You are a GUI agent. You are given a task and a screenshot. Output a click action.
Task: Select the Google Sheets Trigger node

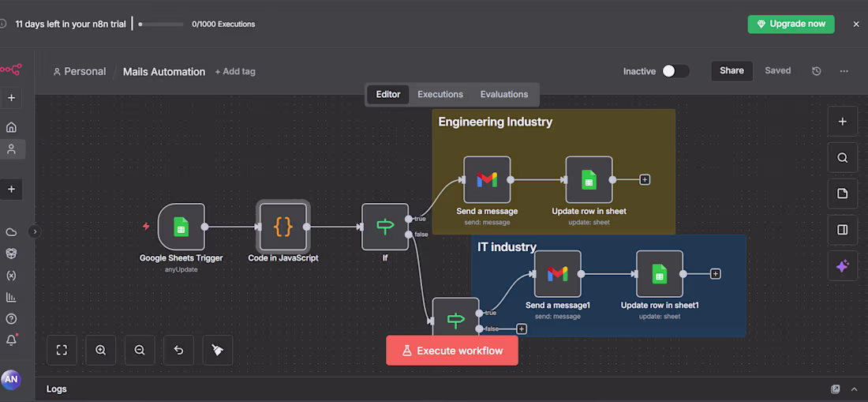point(181,227)
